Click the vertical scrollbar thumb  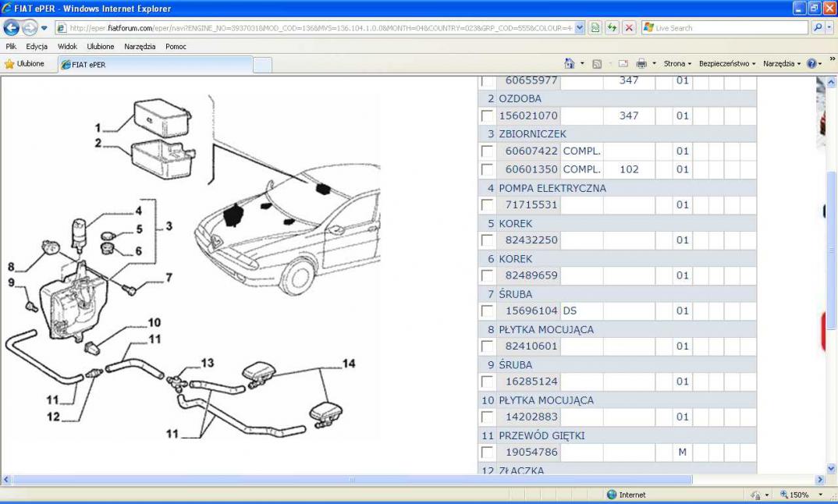pos(831,250)
